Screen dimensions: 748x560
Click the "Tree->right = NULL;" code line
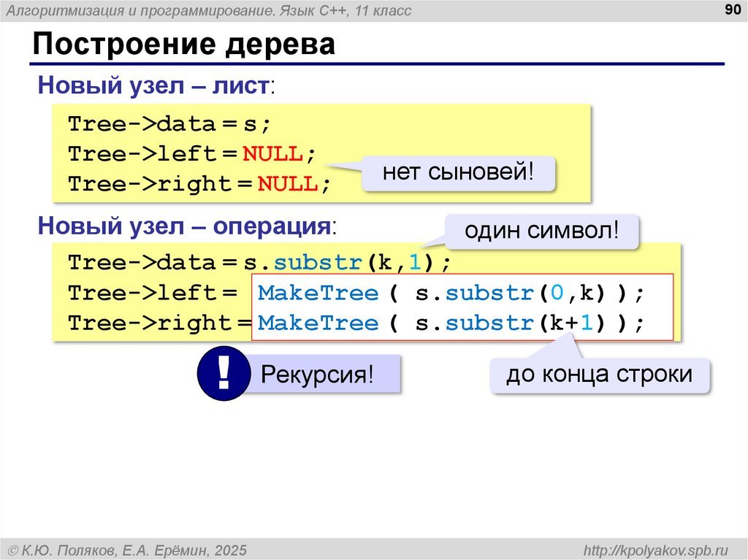tap(199, 185)
